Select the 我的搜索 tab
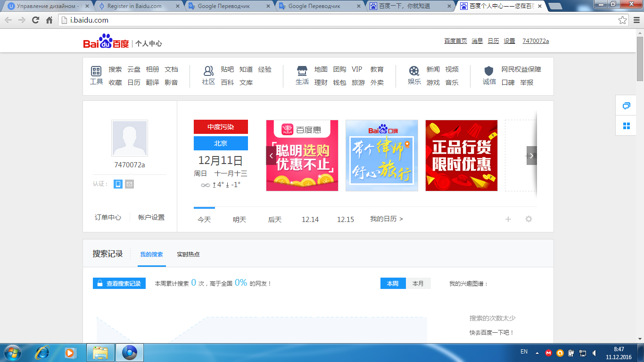This screenshot has width=644, height=362. pyautogui.click(x=151, y=255)
